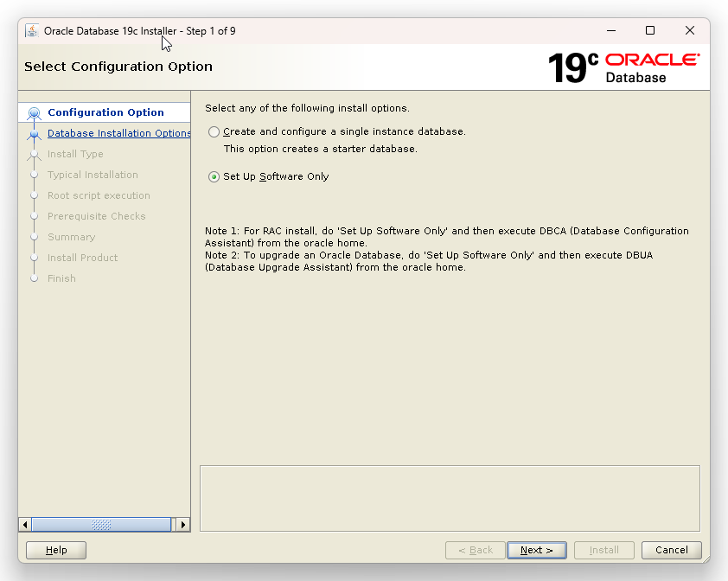Click the Configuration Option step icon
This screenshot has height=581, width=728.
click(34, 113)
